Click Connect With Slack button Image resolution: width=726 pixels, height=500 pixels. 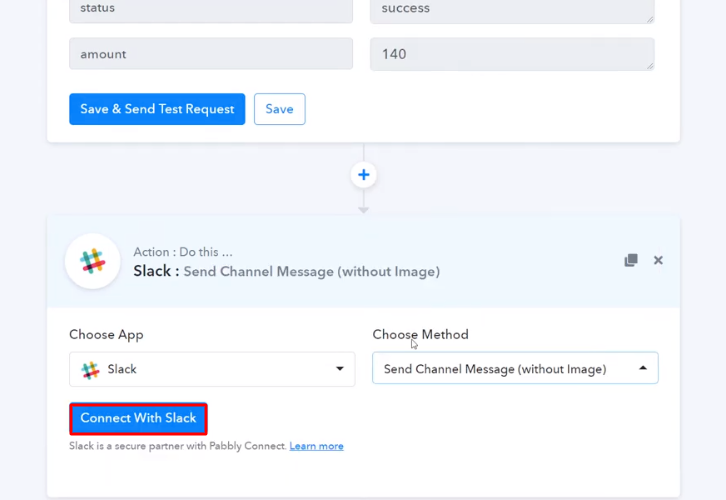point(138,419)
